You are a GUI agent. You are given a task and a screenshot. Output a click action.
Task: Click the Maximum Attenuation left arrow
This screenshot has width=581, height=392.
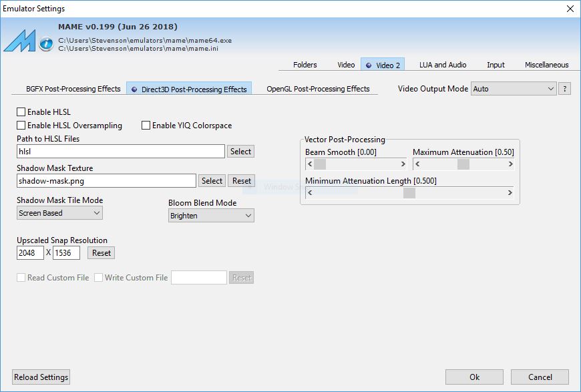tap(417, 164)
